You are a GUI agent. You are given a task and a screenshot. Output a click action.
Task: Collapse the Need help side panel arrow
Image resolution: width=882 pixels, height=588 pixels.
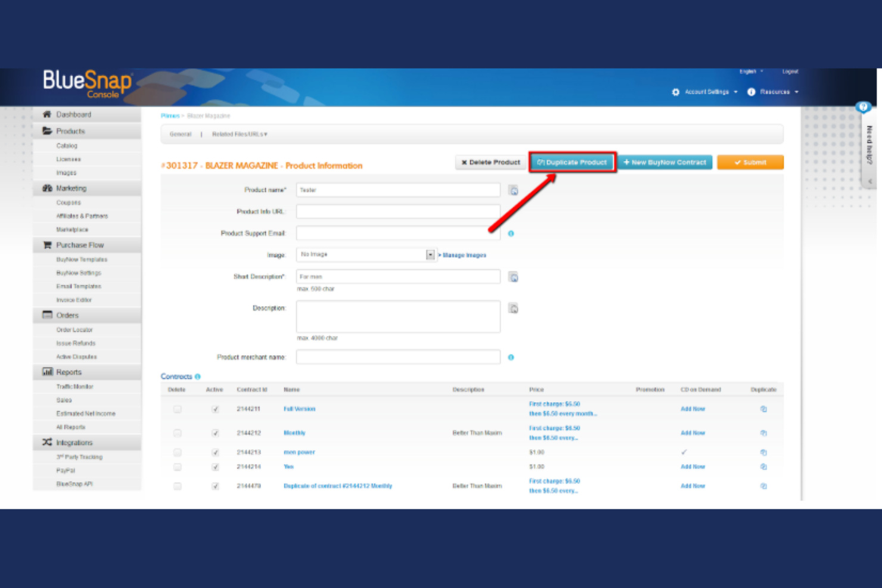coord(870,181)
